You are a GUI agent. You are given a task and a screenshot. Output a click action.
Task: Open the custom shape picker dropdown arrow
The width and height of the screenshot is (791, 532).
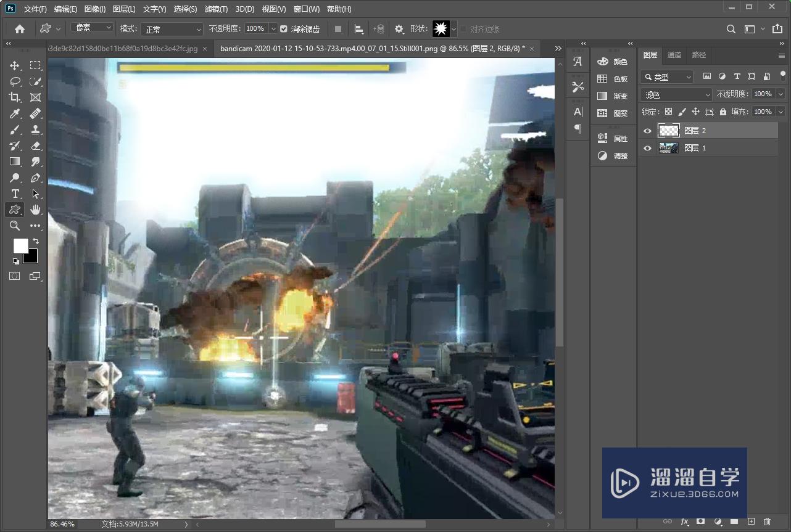pos(453,29)
